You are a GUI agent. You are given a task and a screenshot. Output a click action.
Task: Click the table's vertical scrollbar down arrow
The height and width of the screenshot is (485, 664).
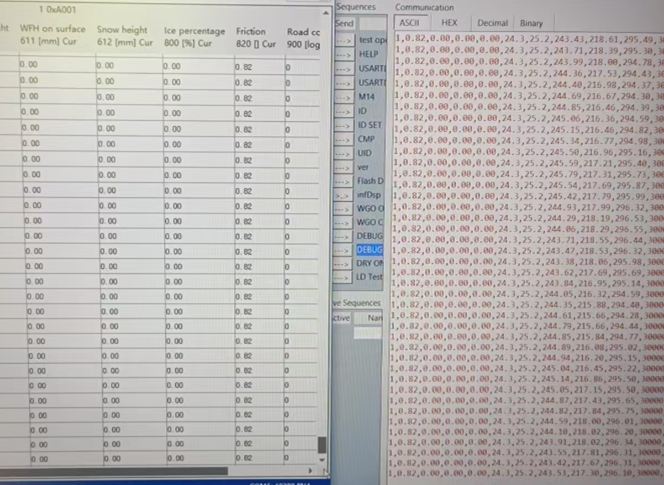click(322, 460)
